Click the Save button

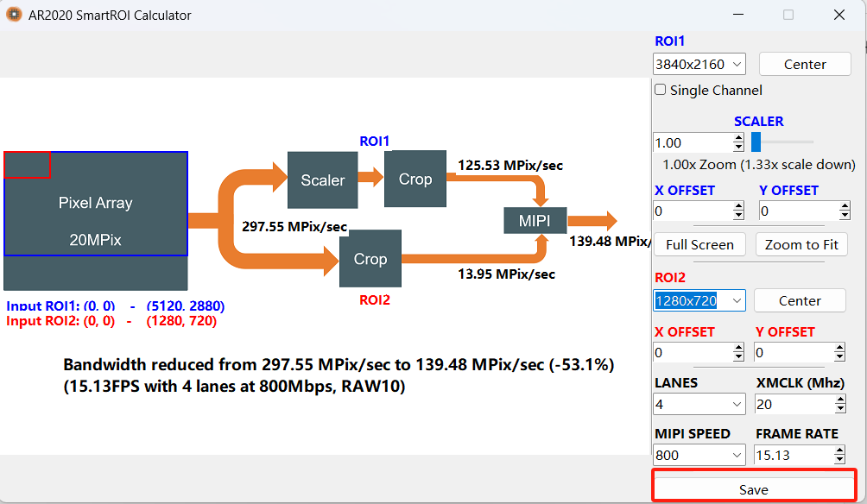coord(754,489)
